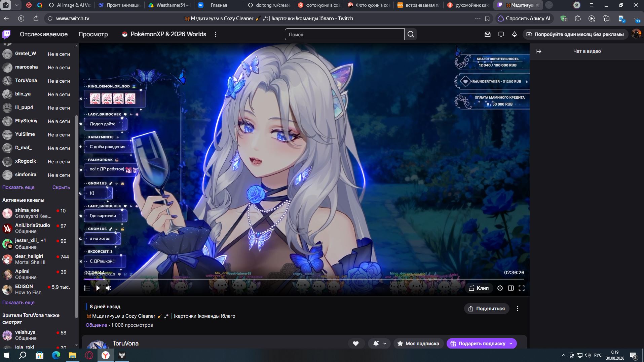Show hidden system tray icons
644x362 pixels.
pyautogui.click(x=563, y=355)
